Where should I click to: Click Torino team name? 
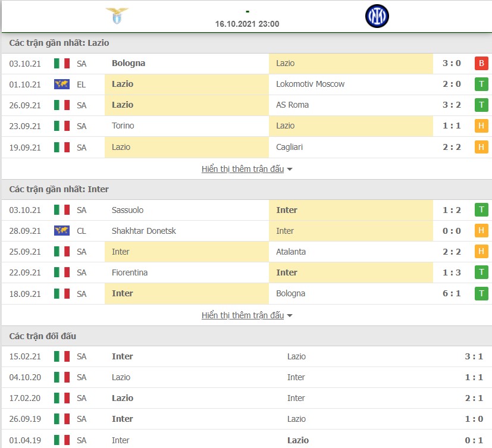point(123,126)
